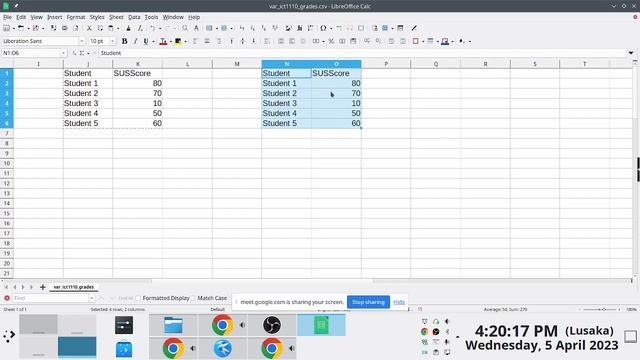Open the Tools menu
This screenshot has height=360, width=640.
[151, 17]
